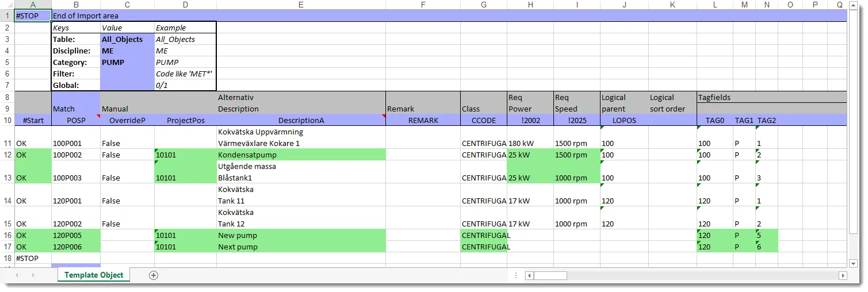Image resolution: width=868 pixels, height=292 pixels.
Task: Select row 10 header
Action: point(7,120)
